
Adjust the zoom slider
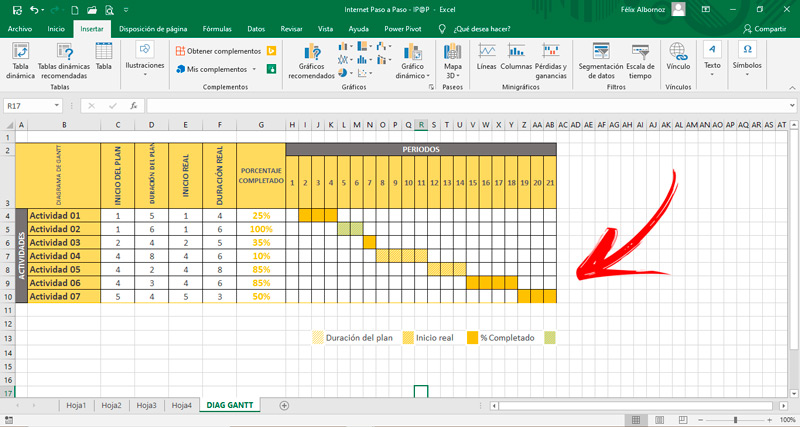pos(735,420)
